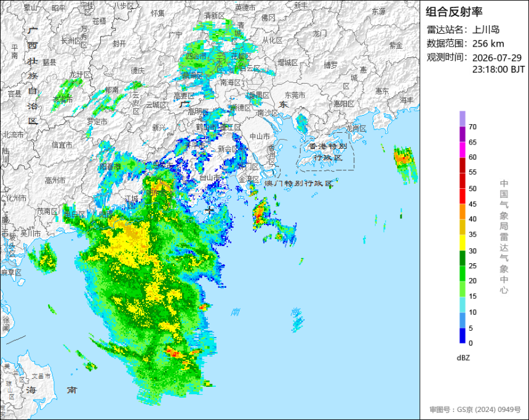Click the black cross radar station marker
Image resolution: width=529 pixels, height=420 pixels.
(x=210, y=210)
